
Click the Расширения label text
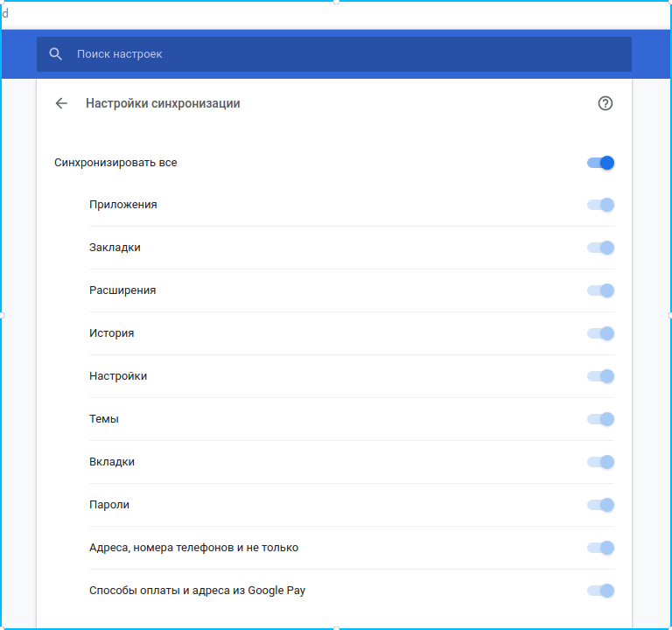(x=122, y=290)
